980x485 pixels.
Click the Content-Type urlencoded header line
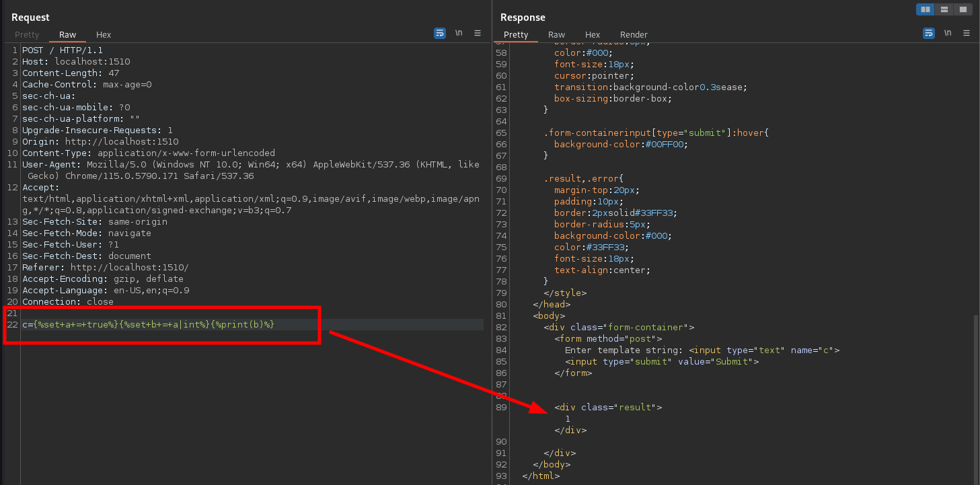149,153
